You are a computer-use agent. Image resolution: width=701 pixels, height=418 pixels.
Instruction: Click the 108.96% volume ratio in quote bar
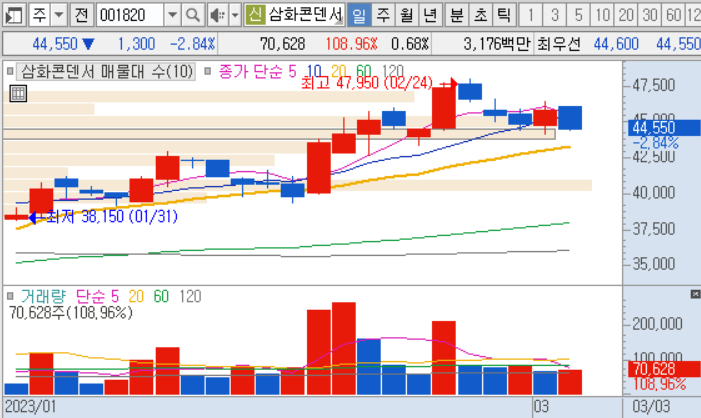tap(351, 44)
